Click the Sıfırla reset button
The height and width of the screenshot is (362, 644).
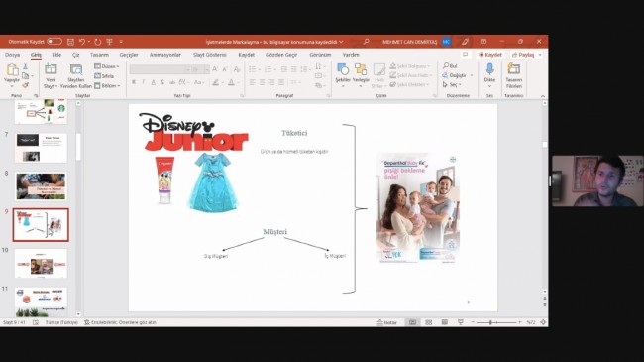pyautogui.click(x=104, y=76)
